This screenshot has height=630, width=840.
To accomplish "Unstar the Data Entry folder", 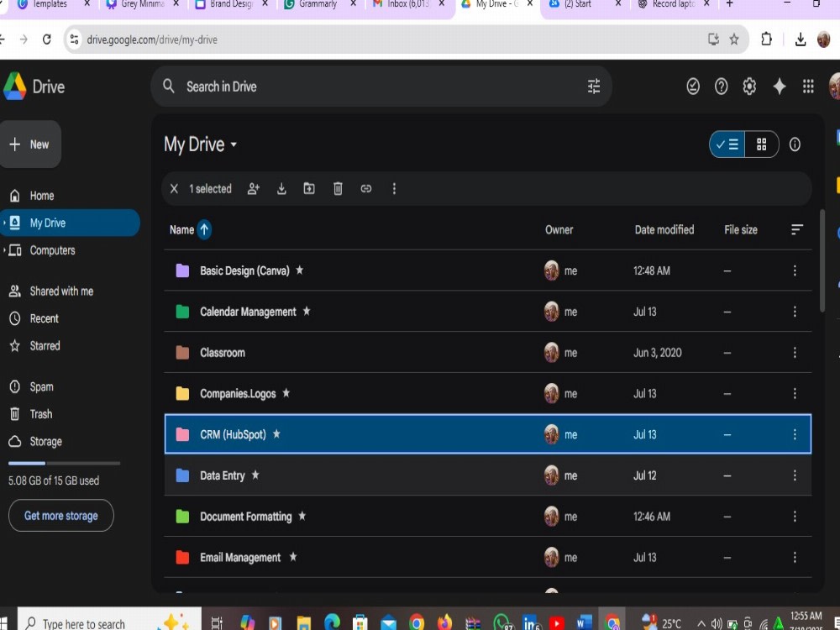I will (255, 475).
